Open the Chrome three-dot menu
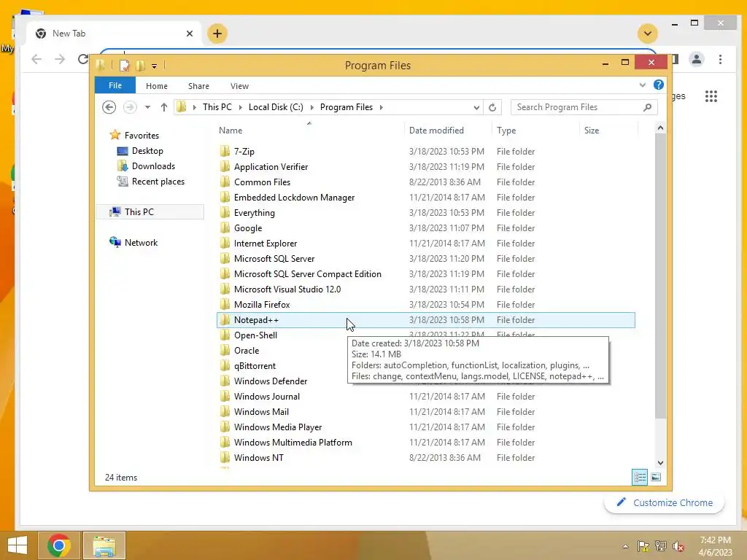 point(720,59)
